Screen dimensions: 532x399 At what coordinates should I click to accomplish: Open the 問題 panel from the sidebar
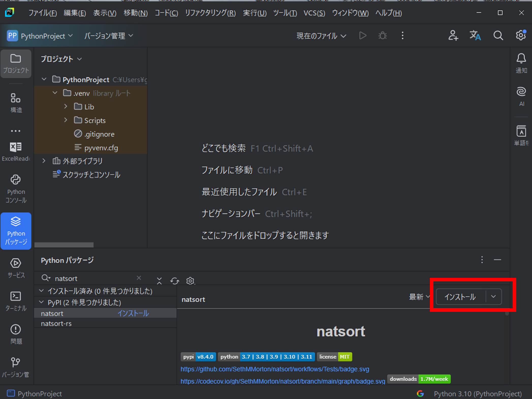click(x=16, y=333)
